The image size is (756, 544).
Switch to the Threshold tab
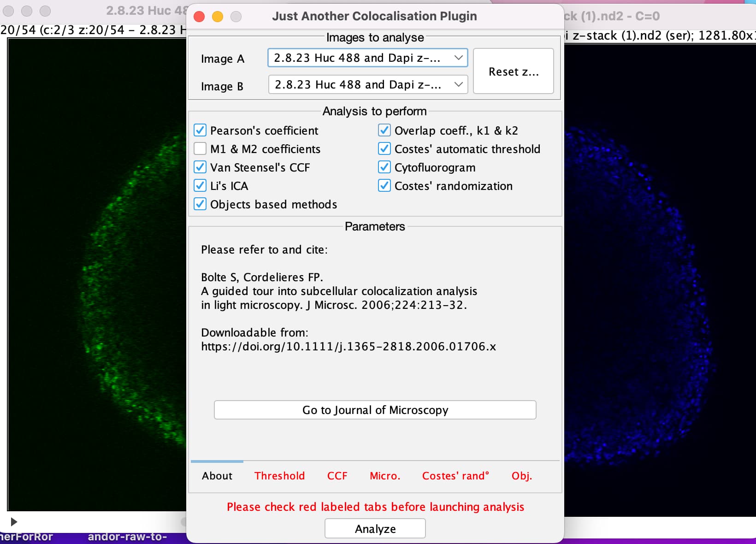click(279, 476)
